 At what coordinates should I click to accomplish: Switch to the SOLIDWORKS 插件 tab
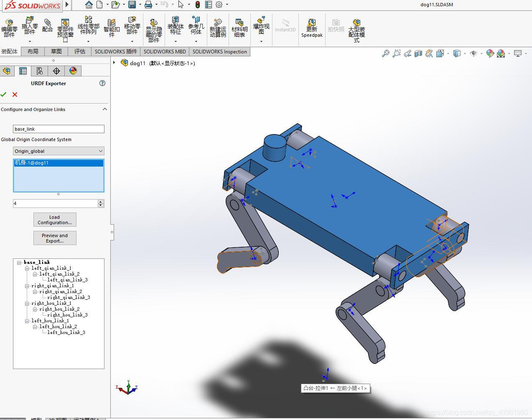[116, 51]
